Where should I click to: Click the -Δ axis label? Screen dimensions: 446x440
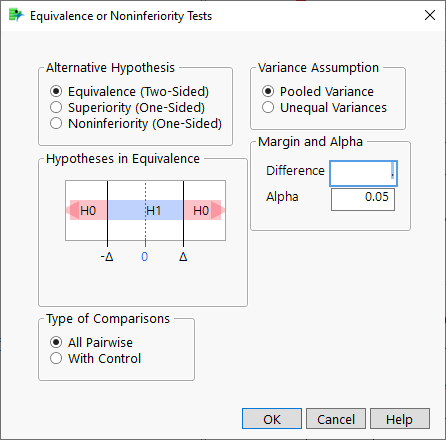(x=107, y=257)
